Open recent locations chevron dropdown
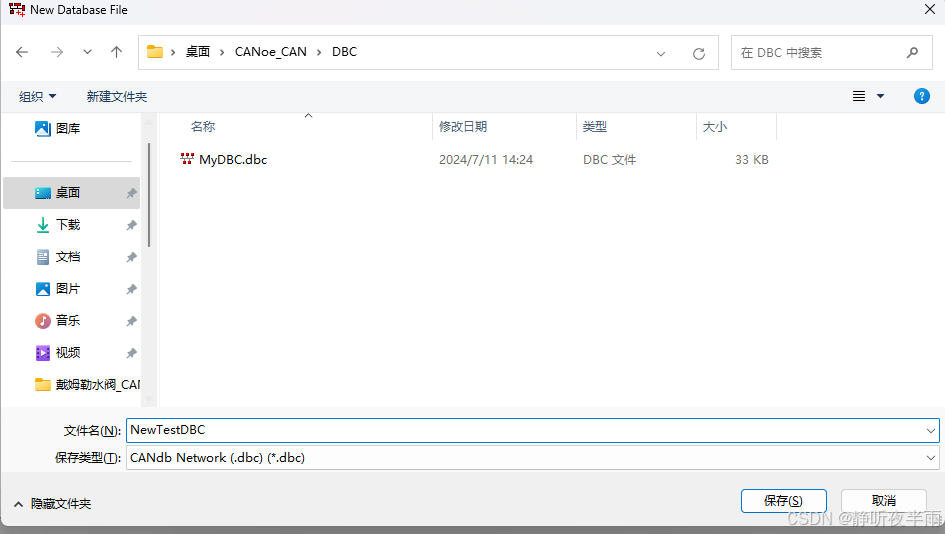The width and height of the screenshot is (945, 534). point(87,52)
